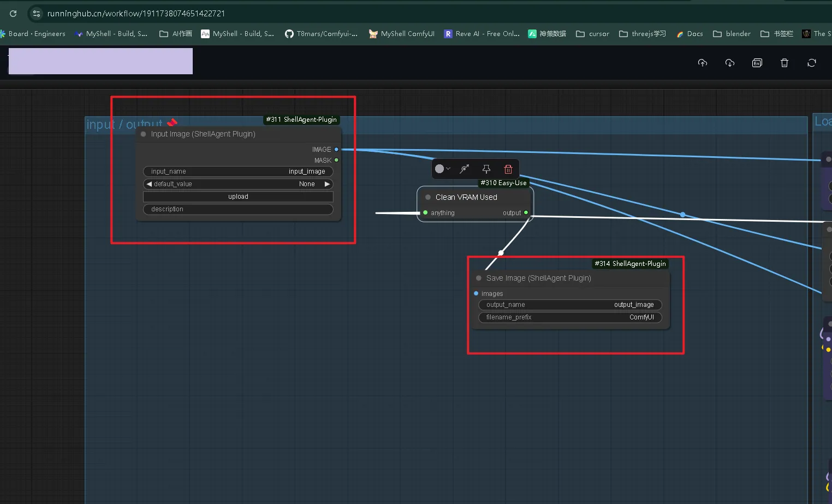Open the MyShell ComfyUI bookmark
The height and width of the screenshot is (504, 832).
(x=402, y=34)
